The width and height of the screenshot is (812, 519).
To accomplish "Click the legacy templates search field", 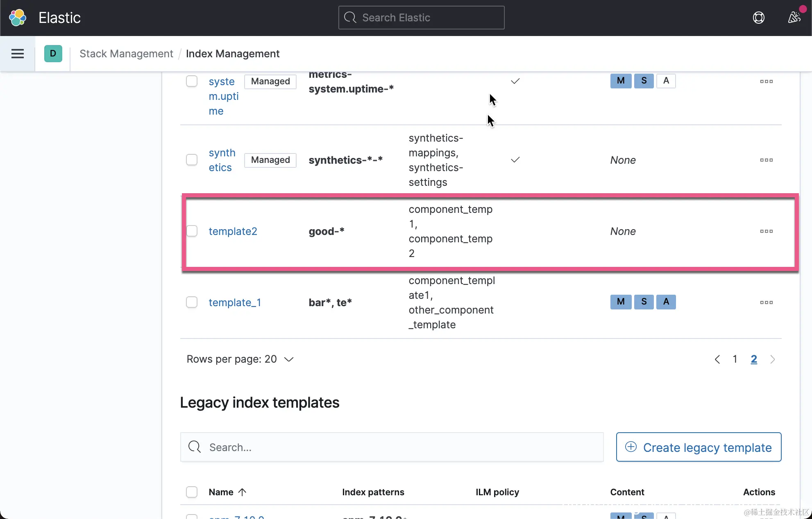I will click(392, 447).
